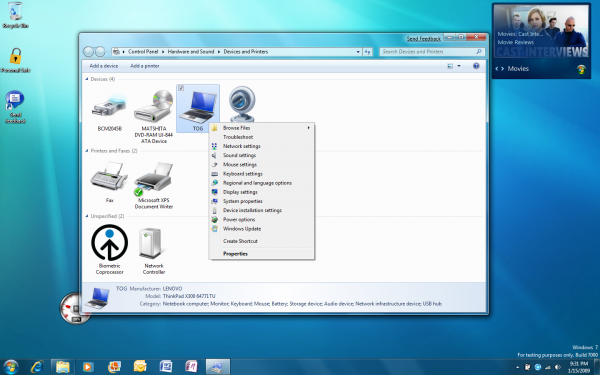Viewport: 600px width, 375px height.
Task: Open Windows Explorer folder on taskbar
Action: 62,367
